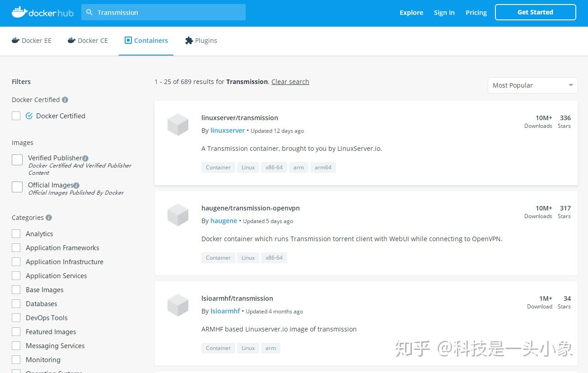Enable the Official Images filter
Image resolution: width=588 pixels, height=373 pixels.
click(17, 186)
